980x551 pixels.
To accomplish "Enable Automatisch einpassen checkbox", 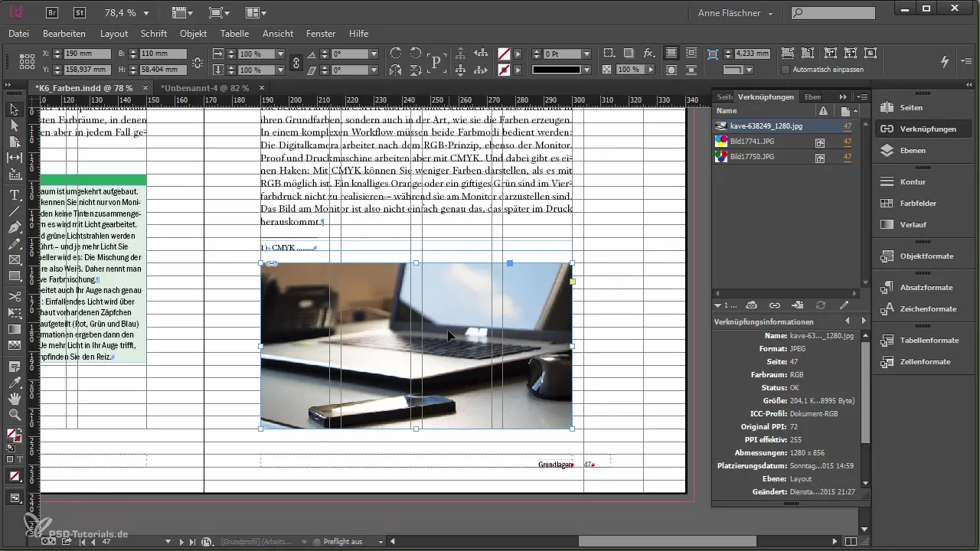I will 786,70.
